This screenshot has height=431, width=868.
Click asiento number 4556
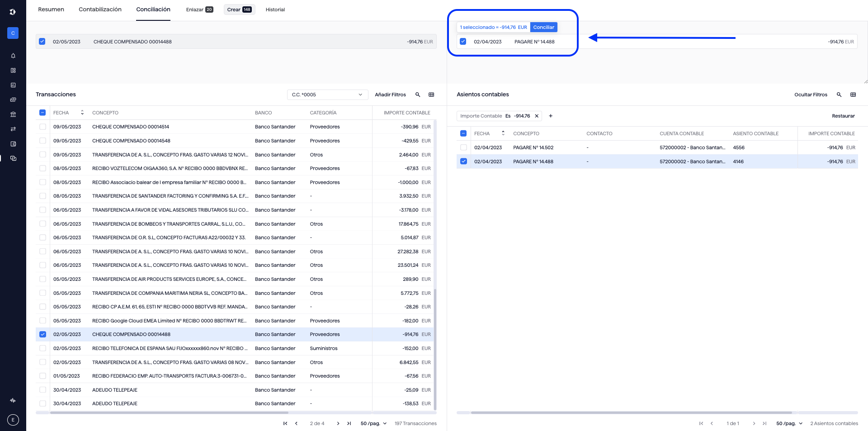coord(739,147)
